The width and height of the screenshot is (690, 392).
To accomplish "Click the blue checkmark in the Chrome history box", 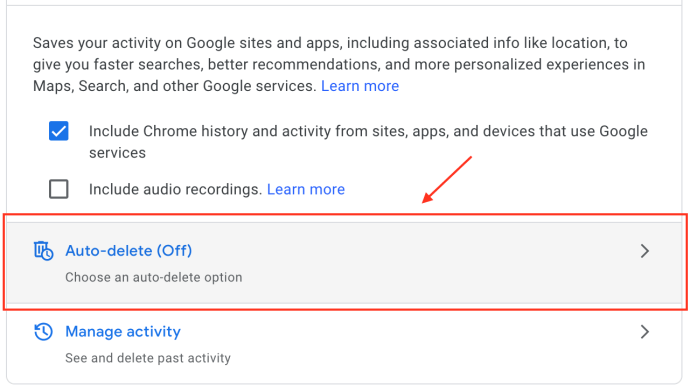I will tap(59, 131).
